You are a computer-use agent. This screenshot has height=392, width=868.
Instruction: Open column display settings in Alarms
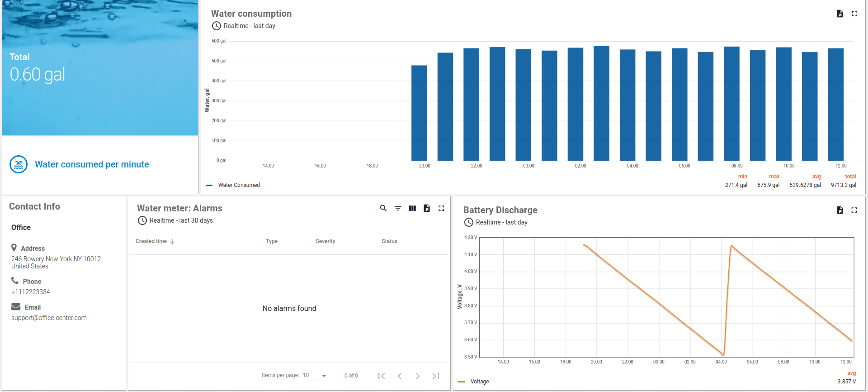point(412,208)
